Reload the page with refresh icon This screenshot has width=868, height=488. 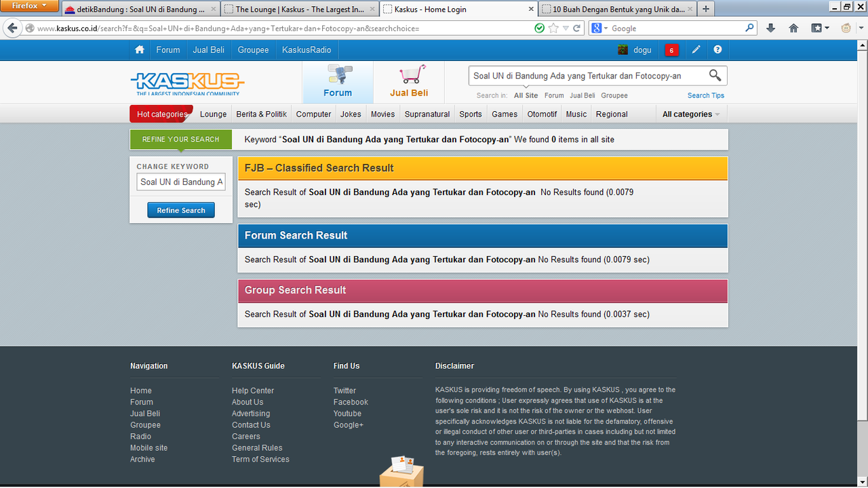coord(577,28)
